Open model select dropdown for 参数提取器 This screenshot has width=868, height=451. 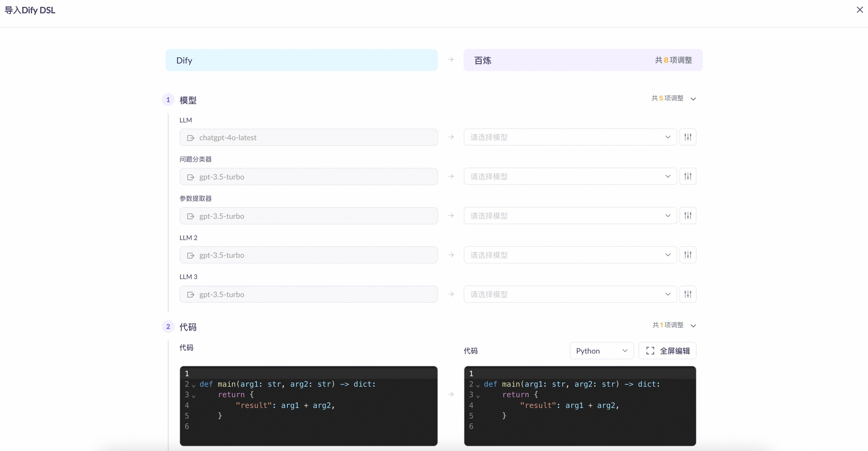[x=570, y=216]
